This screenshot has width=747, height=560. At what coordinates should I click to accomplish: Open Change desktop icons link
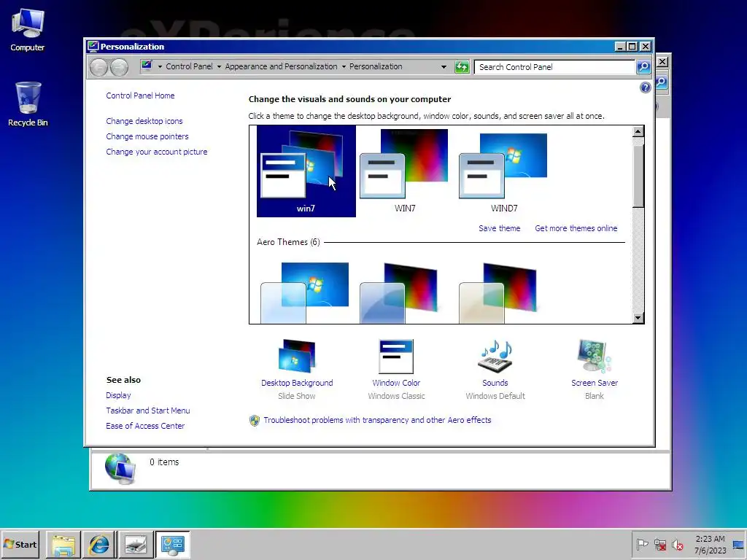pyautogui.click(x=144, y=121)
